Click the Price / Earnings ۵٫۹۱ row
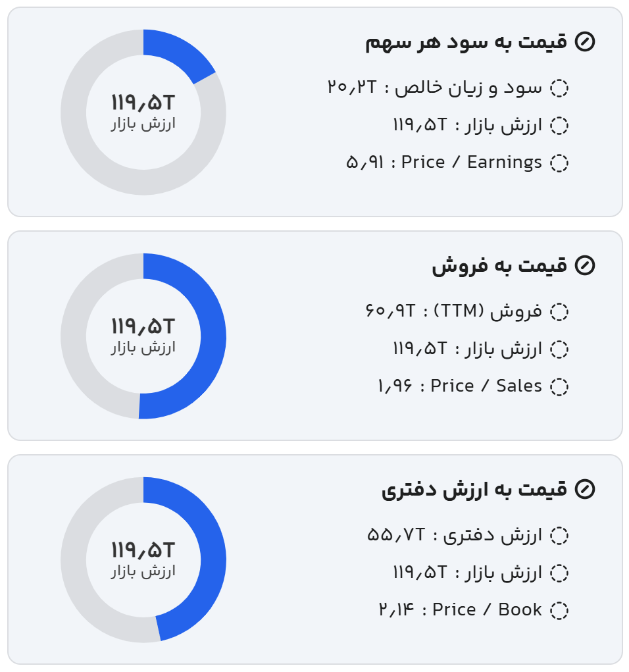 point(444,163)
